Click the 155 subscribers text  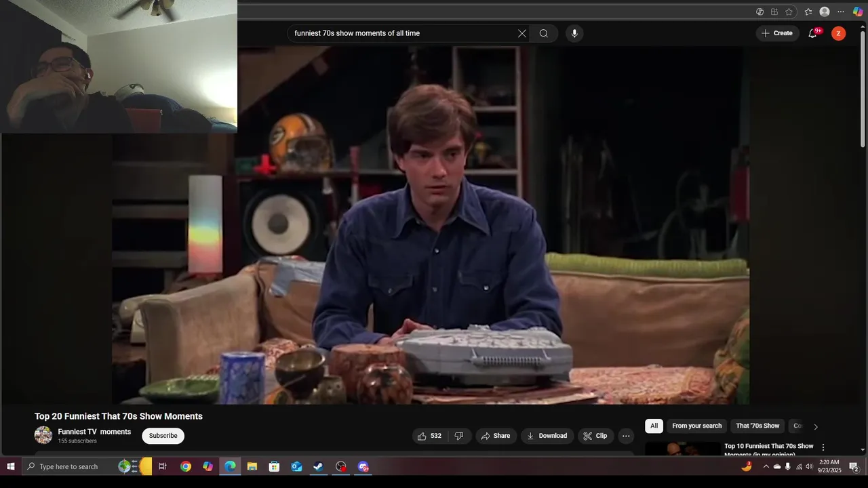pos(77,441)
